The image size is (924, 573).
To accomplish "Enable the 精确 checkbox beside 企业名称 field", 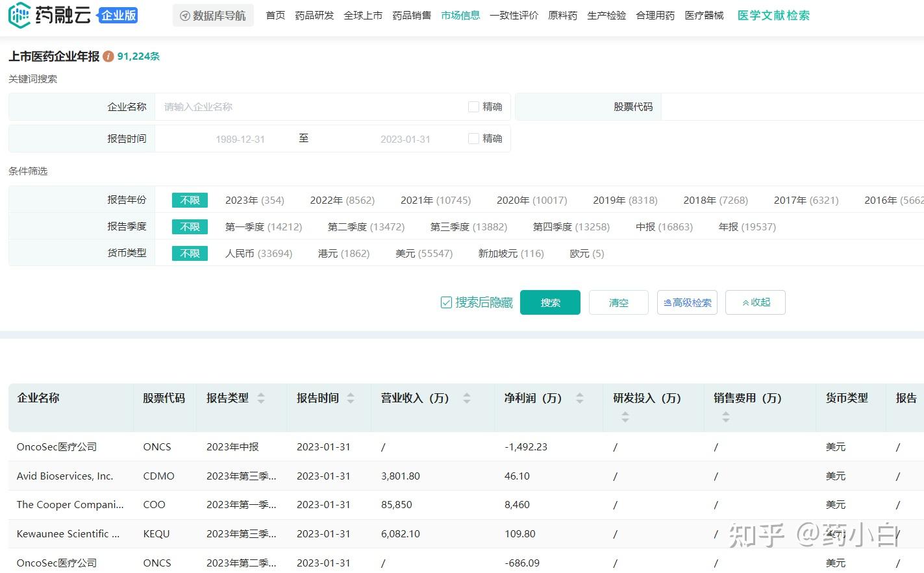I will (x=473, y=106).
